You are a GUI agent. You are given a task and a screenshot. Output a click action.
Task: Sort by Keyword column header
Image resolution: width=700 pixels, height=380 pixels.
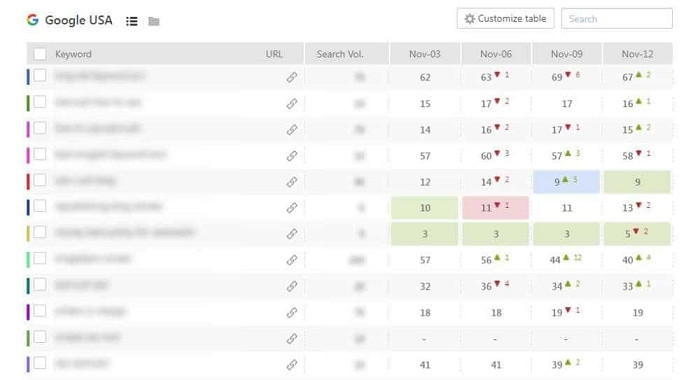(73, 54)
